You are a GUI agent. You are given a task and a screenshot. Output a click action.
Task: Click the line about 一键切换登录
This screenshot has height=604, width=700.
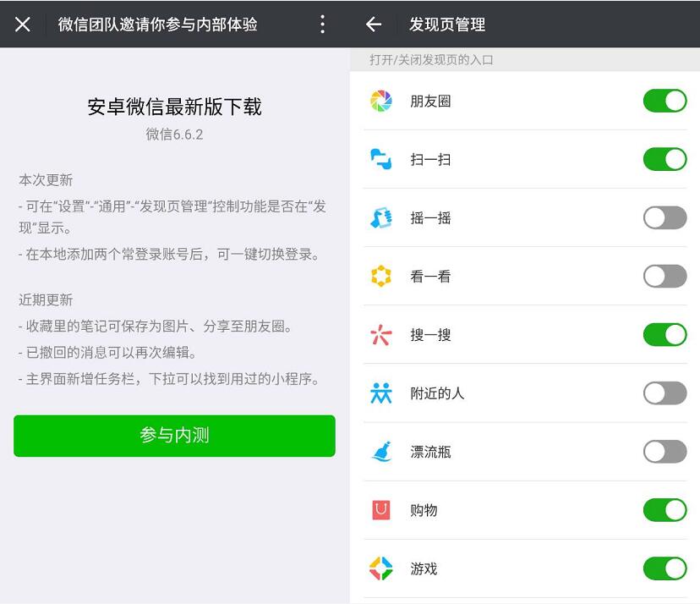tap(170, 254)
